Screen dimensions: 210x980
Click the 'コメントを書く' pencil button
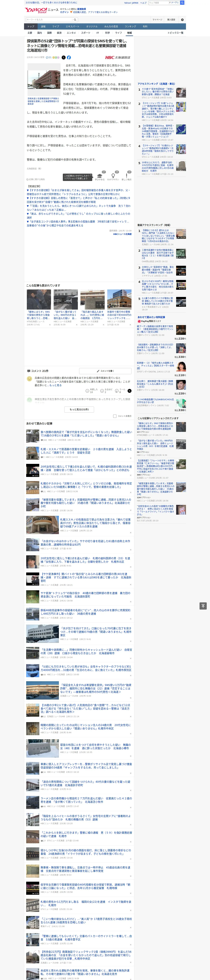pyautogui.click(x=105, y=371)
